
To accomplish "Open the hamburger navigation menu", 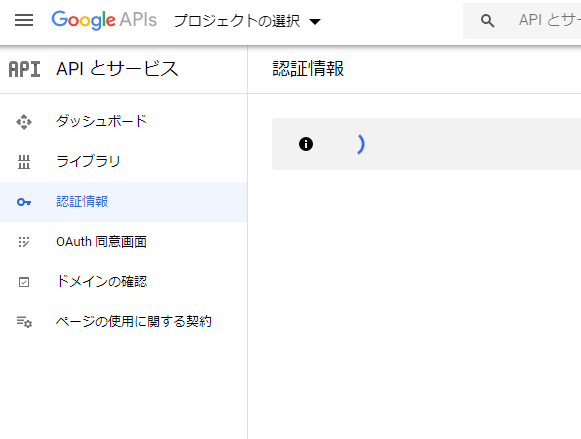I will click(x=24, y=20).
